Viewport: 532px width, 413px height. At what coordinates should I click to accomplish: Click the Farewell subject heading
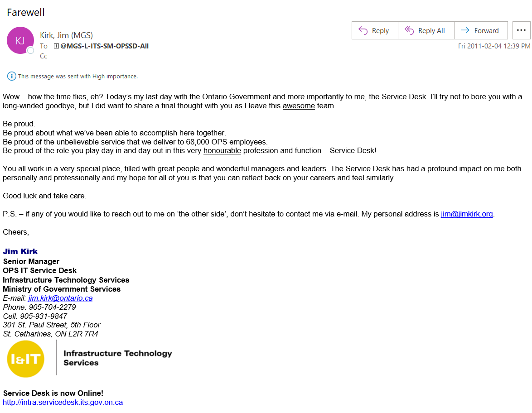[26, 12]
